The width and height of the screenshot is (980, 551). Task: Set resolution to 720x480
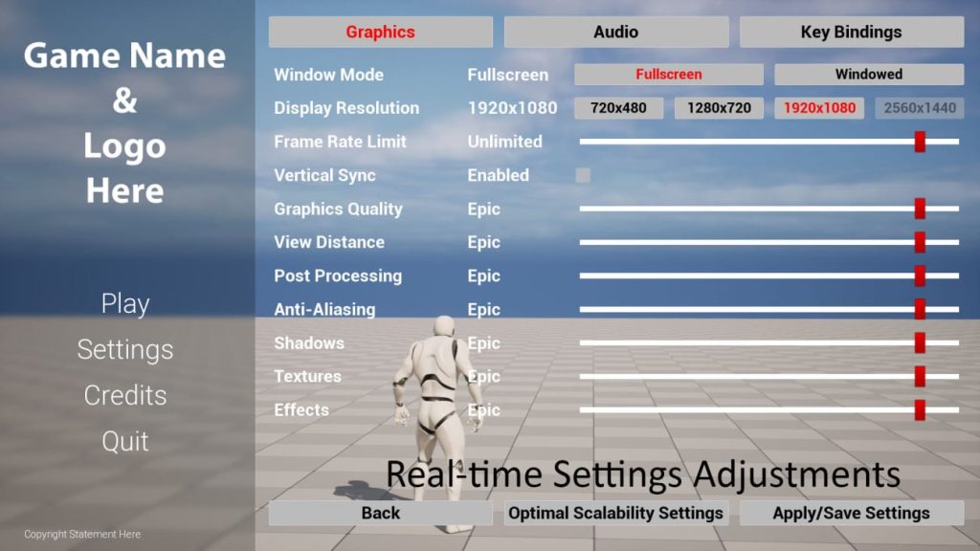pos(619,107)
